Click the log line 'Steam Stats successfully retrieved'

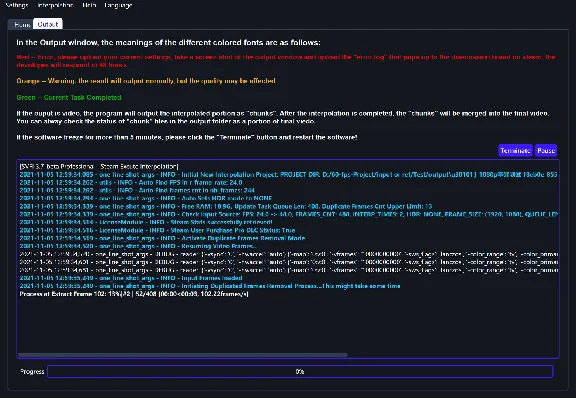click(146, 222)
